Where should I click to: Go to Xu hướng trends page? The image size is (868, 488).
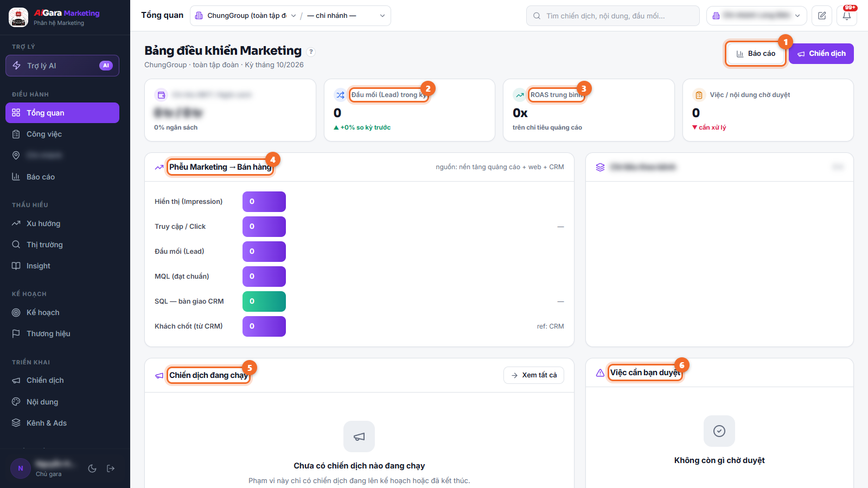pyautogui.click(x=62, y=223)
